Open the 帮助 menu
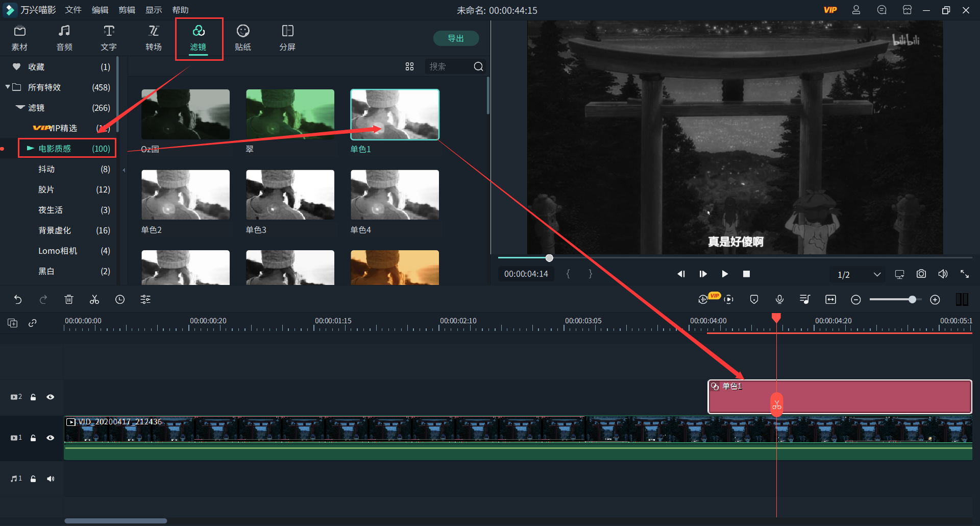Screen dimensions: 980x526 (180, 10)
